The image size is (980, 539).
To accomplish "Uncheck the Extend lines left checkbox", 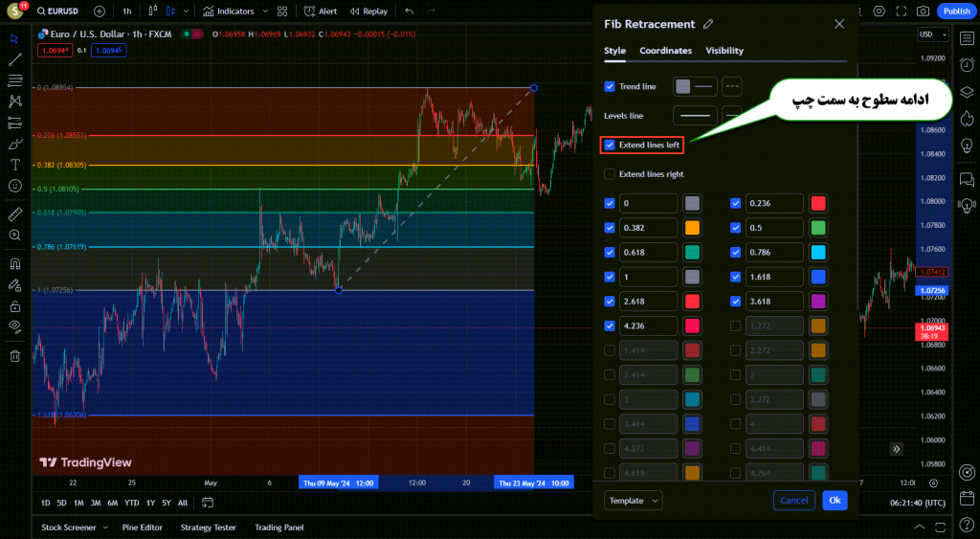I will tap(610, 146).
